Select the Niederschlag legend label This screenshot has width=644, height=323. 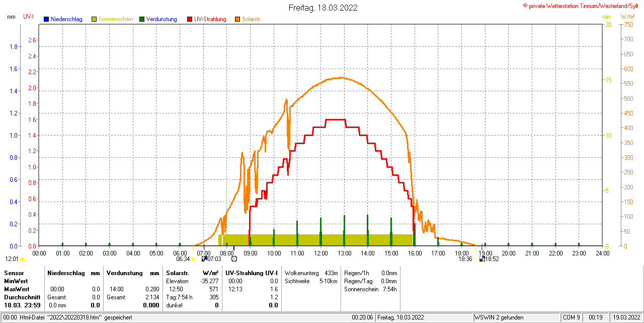point(66,19)
